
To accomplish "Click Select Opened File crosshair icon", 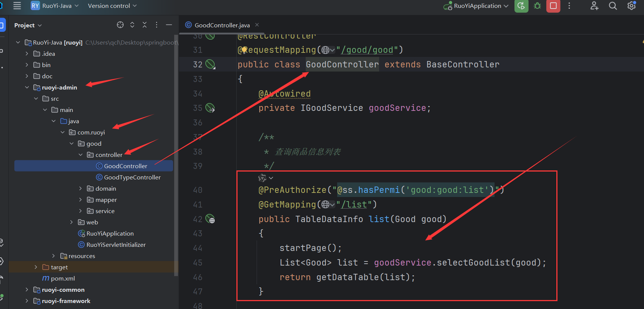I will click(x=120, y=25).
